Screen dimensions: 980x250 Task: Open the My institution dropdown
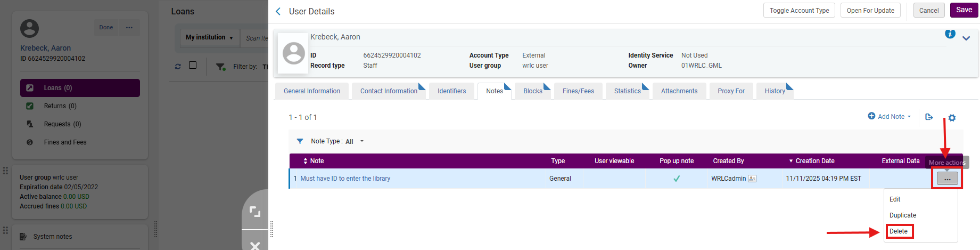point(209,37)
